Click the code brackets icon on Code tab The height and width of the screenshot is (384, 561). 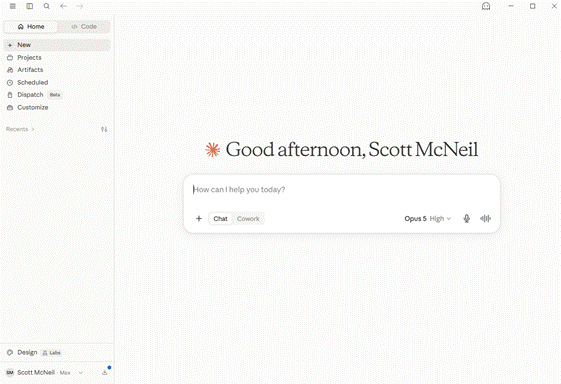[x=74, y=26]
